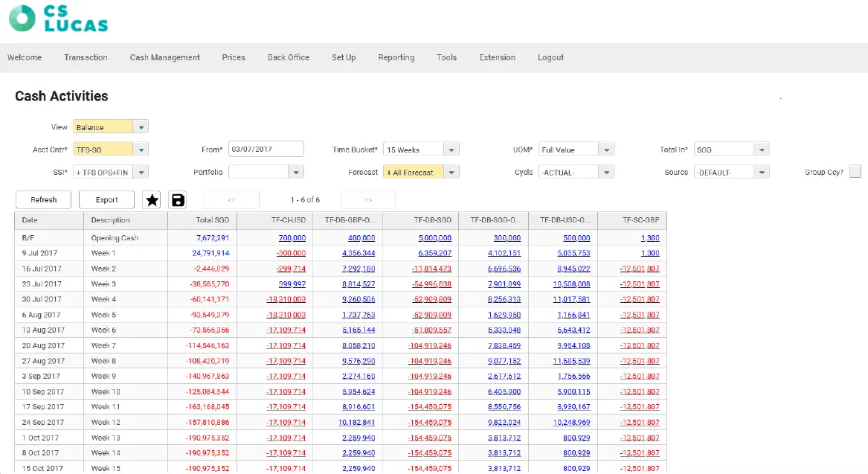This screenshot has width=868, height=474.
Task: Open the Set Up menu
Action: coord(344,57)
